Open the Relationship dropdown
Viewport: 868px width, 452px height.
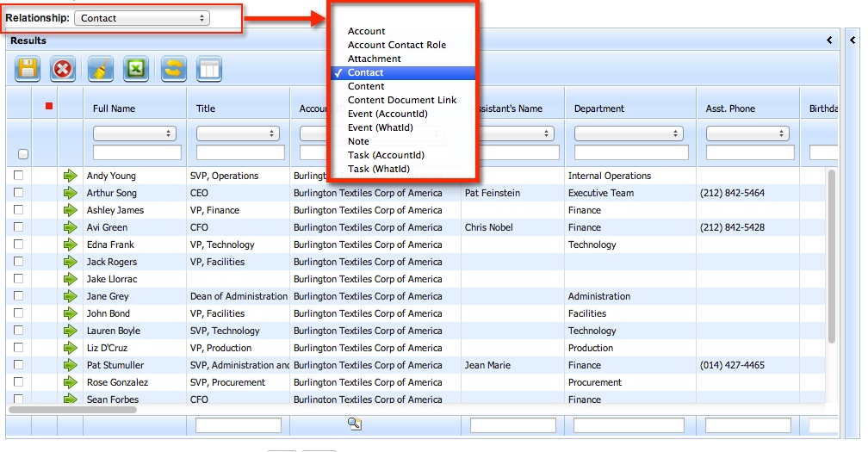pos(141,18)
